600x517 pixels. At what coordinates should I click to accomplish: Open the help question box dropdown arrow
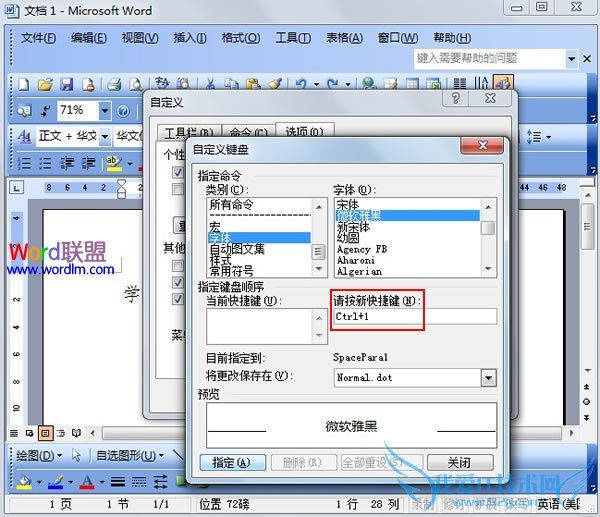(571, 59)
